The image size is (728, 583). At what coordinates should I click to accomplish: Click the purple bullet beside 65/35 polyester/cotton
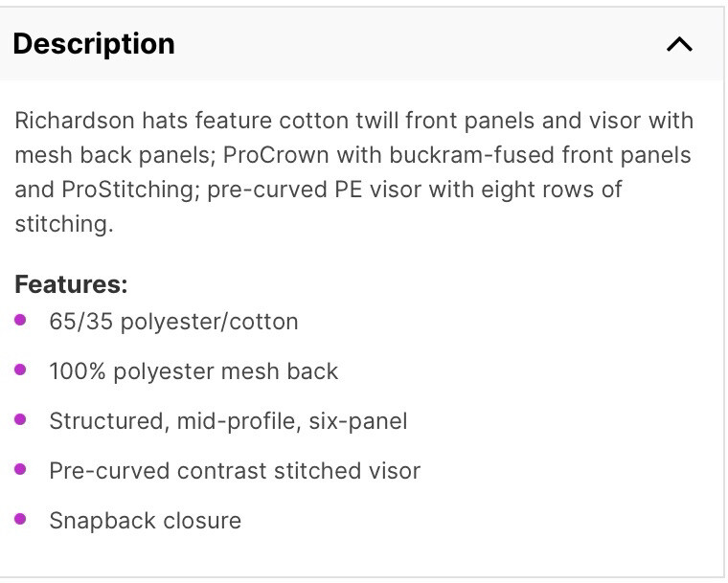pos(21,320)
